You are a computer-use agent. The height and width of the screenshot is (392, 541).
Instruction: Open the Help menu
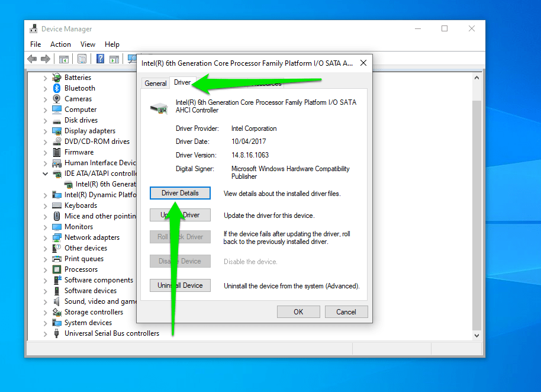[112, 44]
